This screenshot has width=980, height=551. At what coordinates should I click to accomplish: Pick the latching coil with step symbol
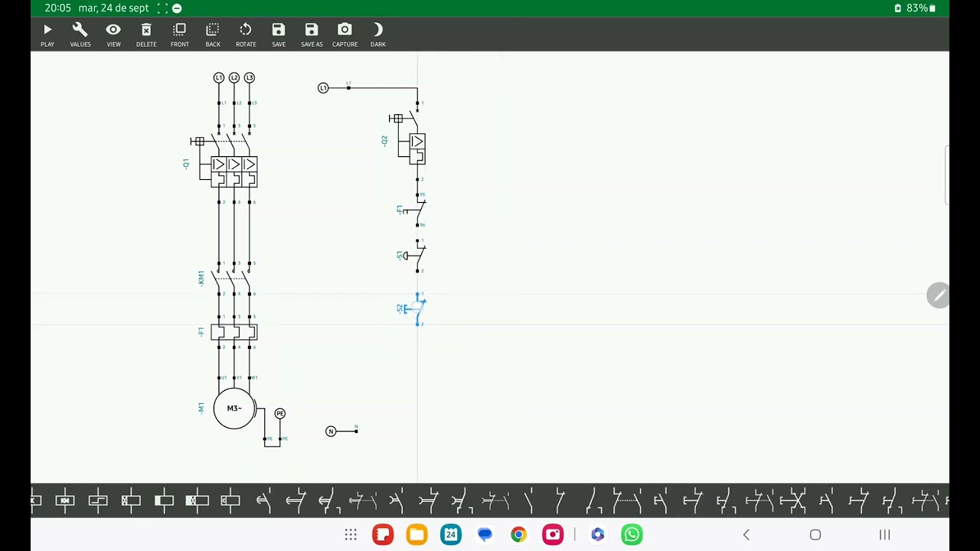point(98,501)
